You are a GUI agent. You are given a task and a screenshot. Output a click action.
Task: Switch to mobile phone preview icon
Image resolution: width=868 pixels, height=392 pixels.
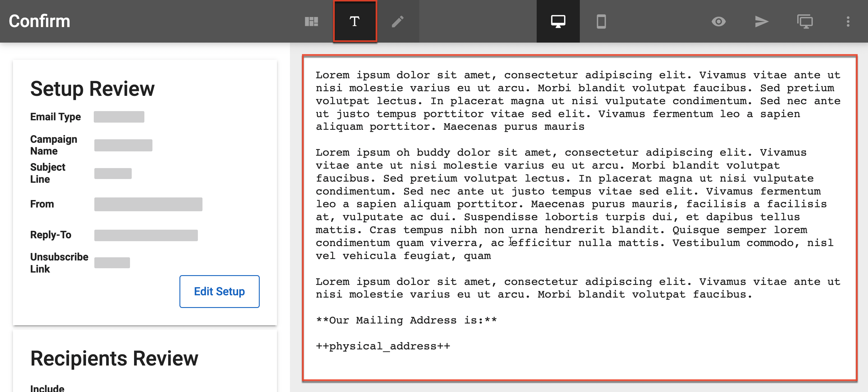601,22
